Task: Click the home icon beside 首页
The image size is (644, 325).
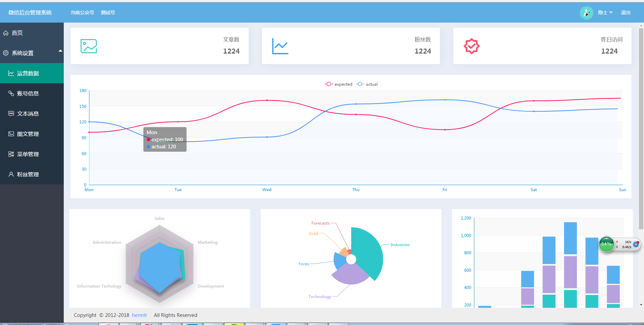Action: tap(6, 33)
